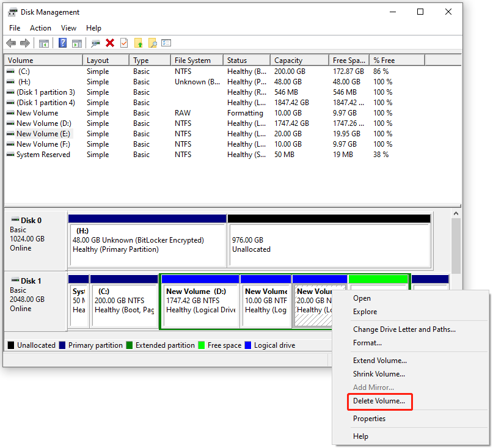The image size is (493, 448).
Task: Select Open in the context menu
Action: (x=362, y=298)
